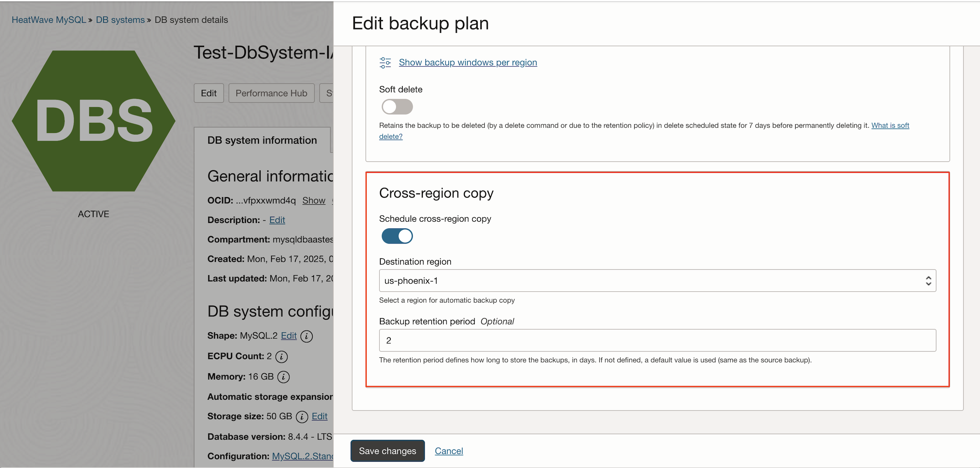Open the Performance Hub button
The height and width of the screenshot is (468, 980).
point(271,93)
